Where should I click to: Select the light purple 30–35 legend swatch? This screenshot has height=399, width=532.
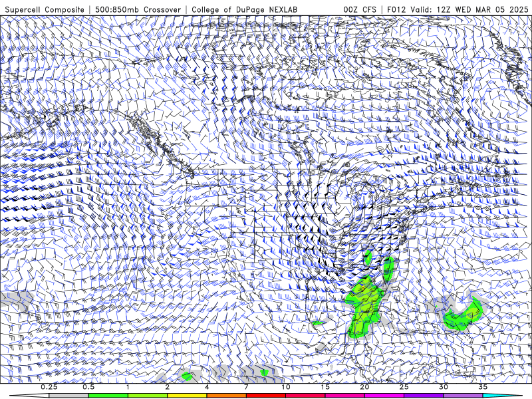pos(463,396)
